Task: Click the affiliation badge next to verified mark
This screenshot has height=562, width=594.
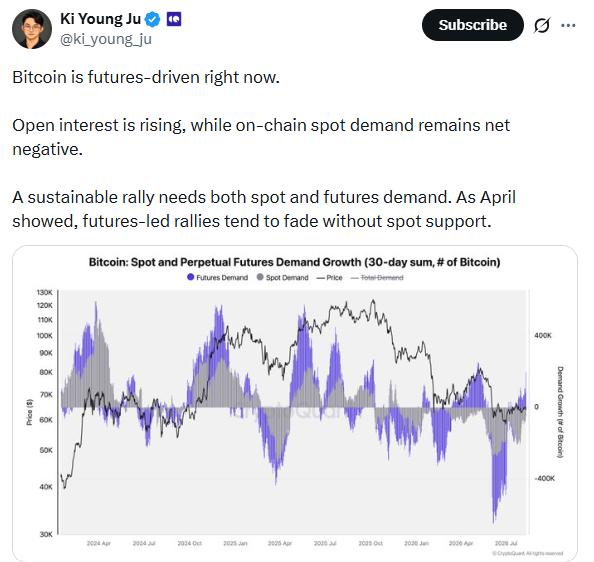Action: click(174, 19)
